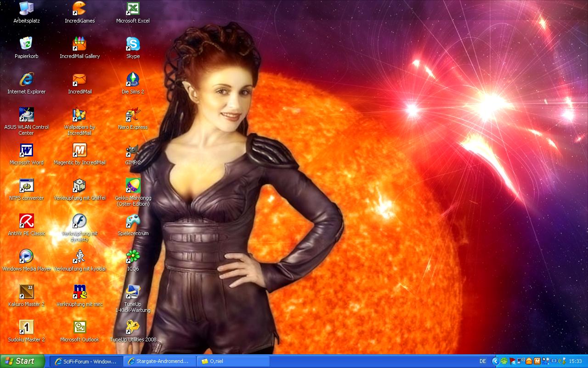Switch to Stargate-Andromenda taskbar window

click(159, 361)
